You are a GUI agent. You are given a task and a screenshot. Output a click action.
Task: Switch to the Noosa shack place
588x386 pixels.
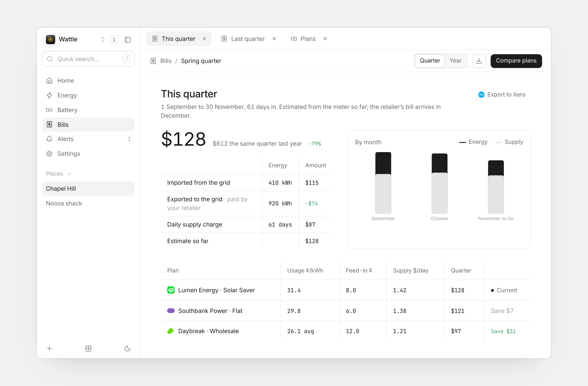pos(89,203)
